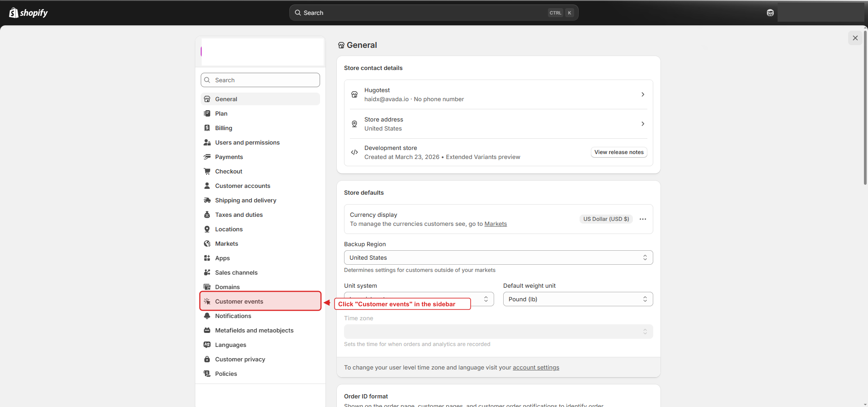Go to Billing settings
868x407 pixels.
260,128
